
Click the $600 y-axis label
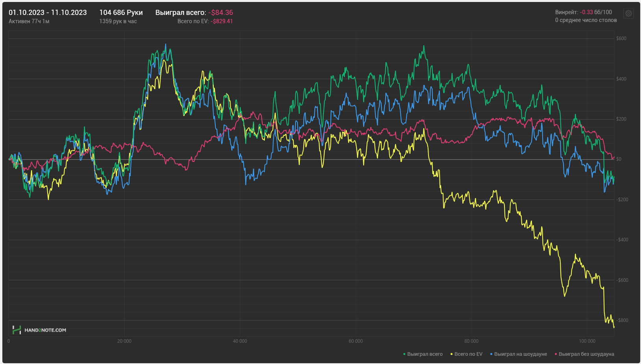click(621, 39)
